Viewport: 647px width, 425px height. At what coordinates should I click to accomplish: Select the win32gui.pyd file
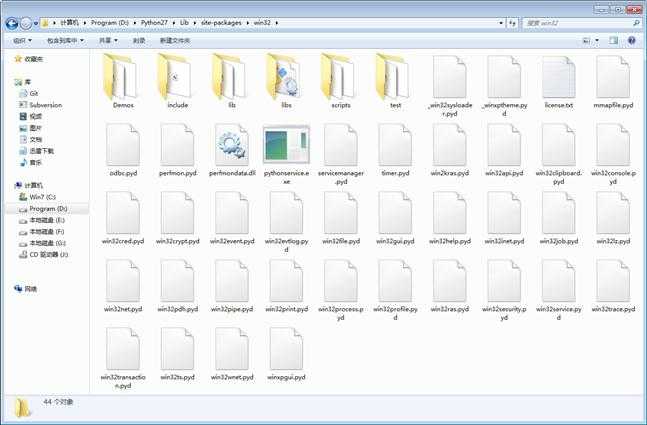tap(395, 218)
